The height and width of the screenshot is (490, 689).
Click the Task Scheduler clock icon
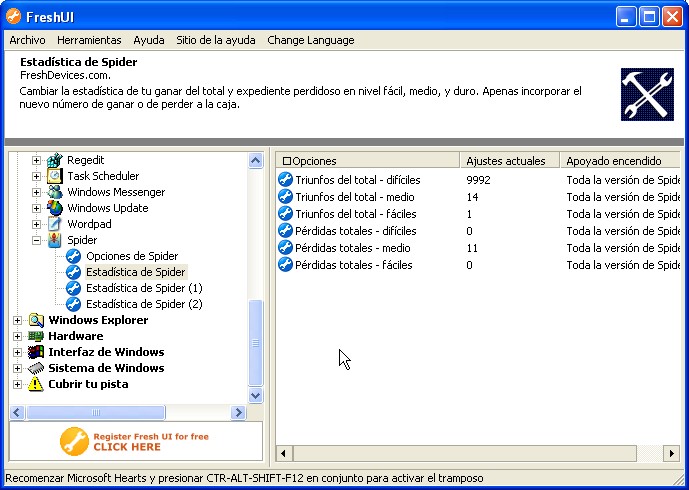[x=55, y=176]
